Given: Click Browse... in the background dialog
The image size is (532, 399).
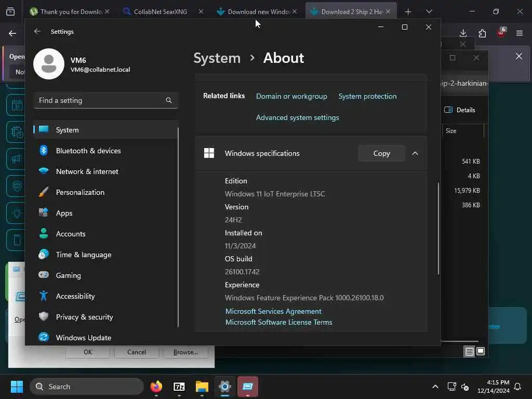Looking at the screenshot, I should [x=185, y=352].
